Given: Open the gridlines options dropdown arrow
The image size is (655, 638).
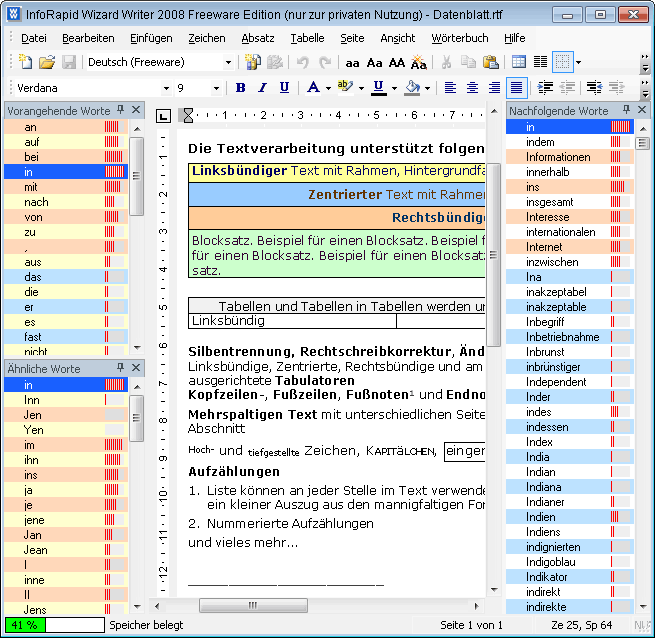Looking at the screenshot, I should click(579, 63).
